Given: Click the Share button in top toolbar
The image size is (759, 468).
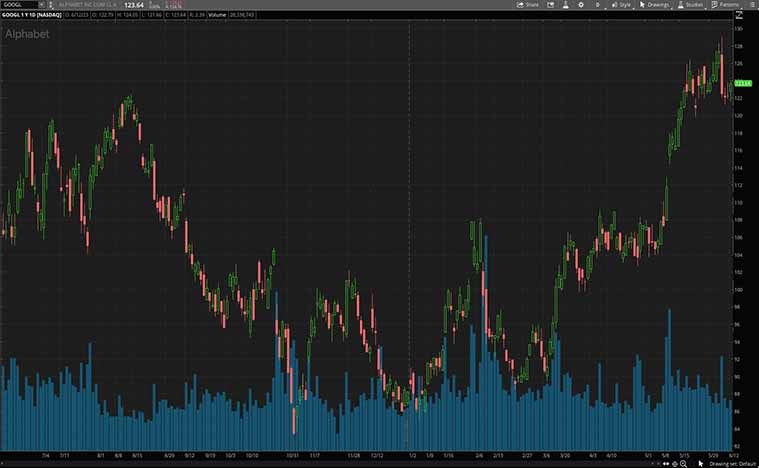Looking at the screenshot, I should pyautogui.click(x=527, y=5).
